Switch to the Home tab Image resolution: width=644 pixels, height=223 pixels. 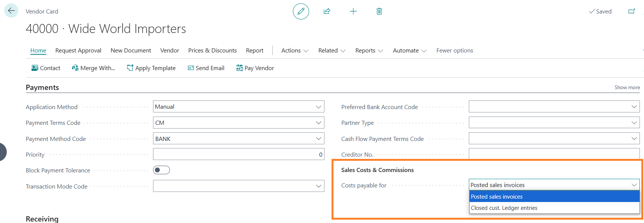38,51
